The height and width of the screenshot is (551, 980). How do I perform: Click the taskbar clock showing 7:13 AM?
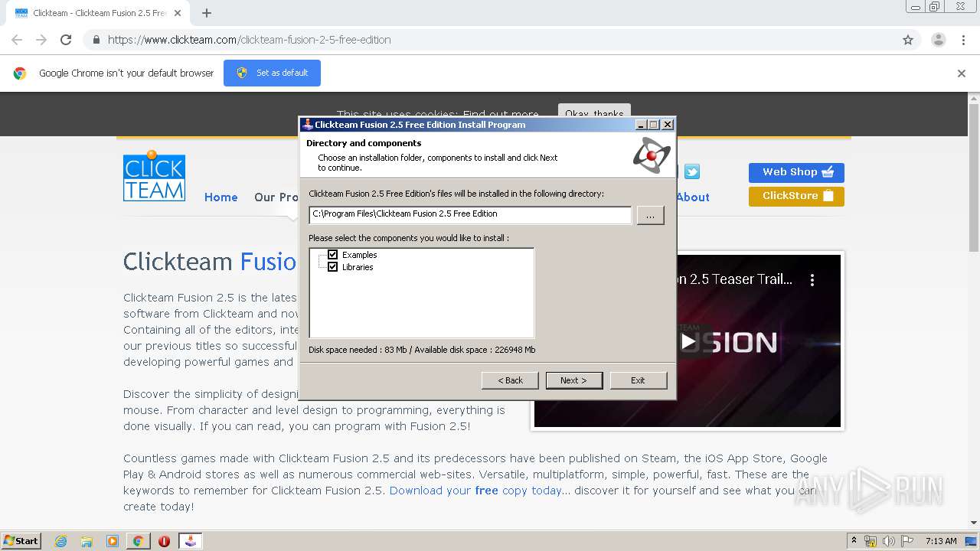pos(941,541)
